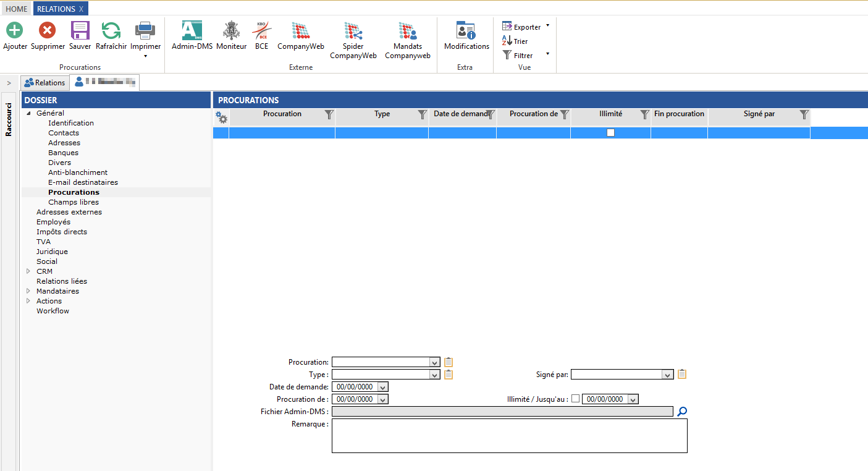This screenshot has width=868, height=471.
Task: Sort by the Fin procuration column header
Action: (x=679, y=114)
